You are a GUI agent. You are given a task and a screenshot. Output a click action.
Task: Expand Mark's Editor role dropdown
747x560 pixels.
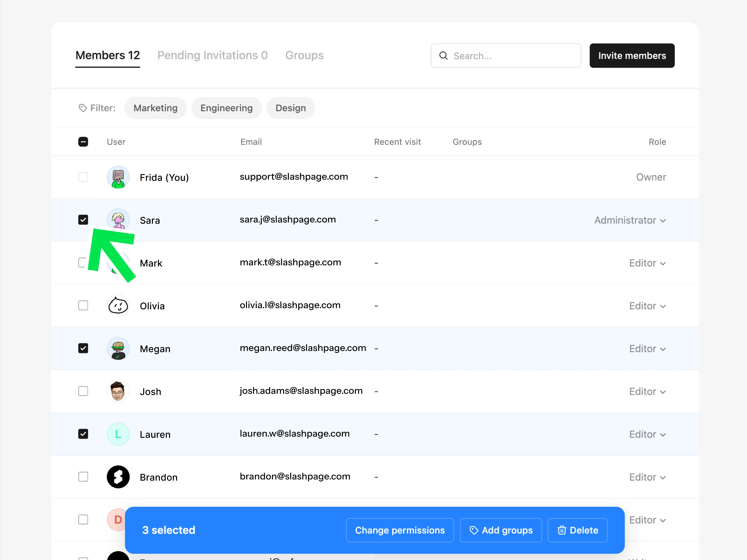click(x=647, y=263)
